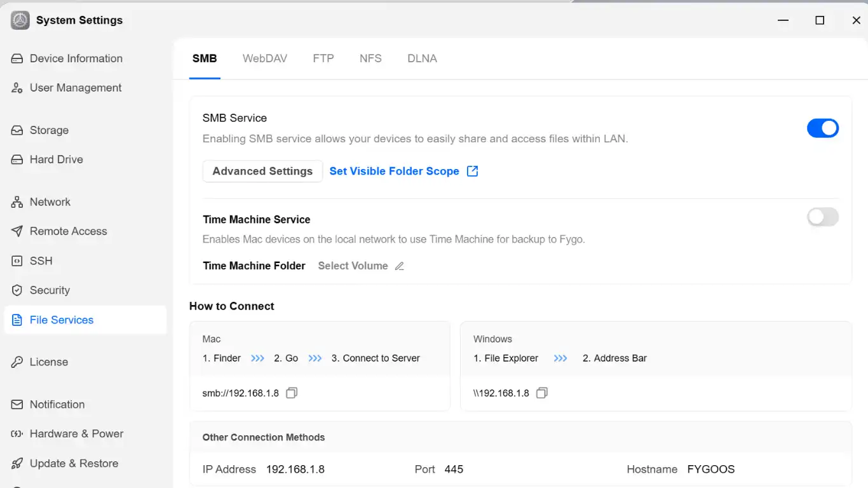Navigate to Network settings
The width and height of the screenshot is (868, 488).
[85, 202]
